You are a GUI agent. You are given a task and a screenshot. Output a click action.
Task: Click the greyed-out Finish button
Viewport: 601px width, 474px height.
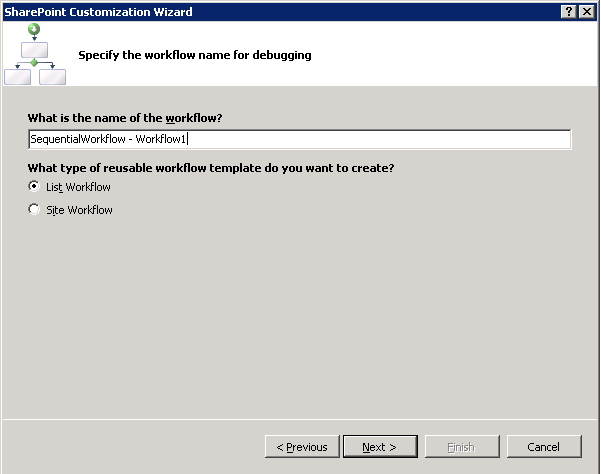pos(462,447)
